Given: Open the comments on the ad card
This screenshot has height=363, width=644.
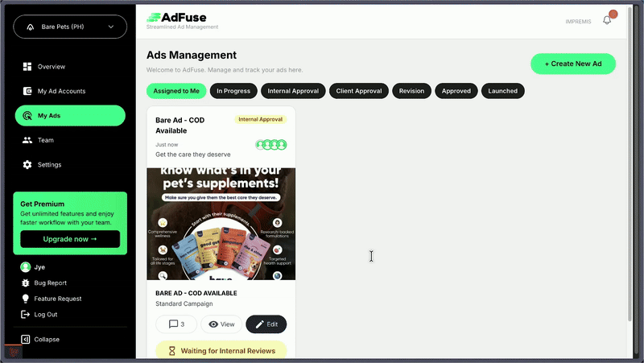Looking at the screenshot, I should [176, 324].
